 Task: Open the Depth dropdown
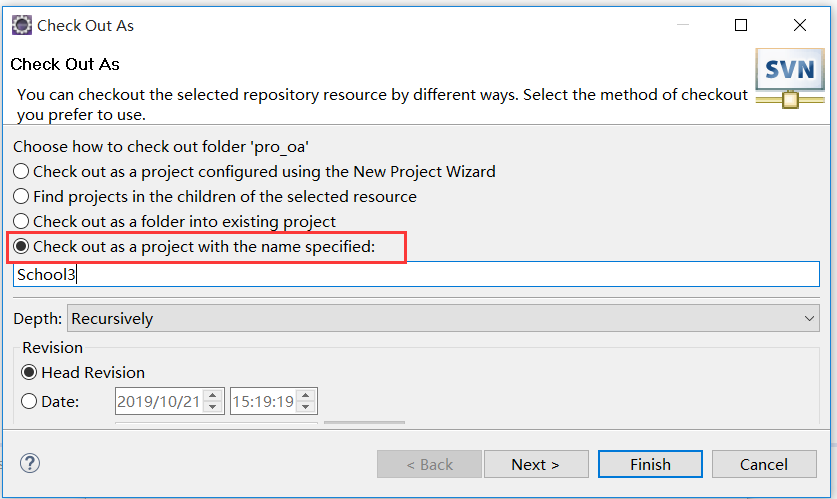(442, 319)
